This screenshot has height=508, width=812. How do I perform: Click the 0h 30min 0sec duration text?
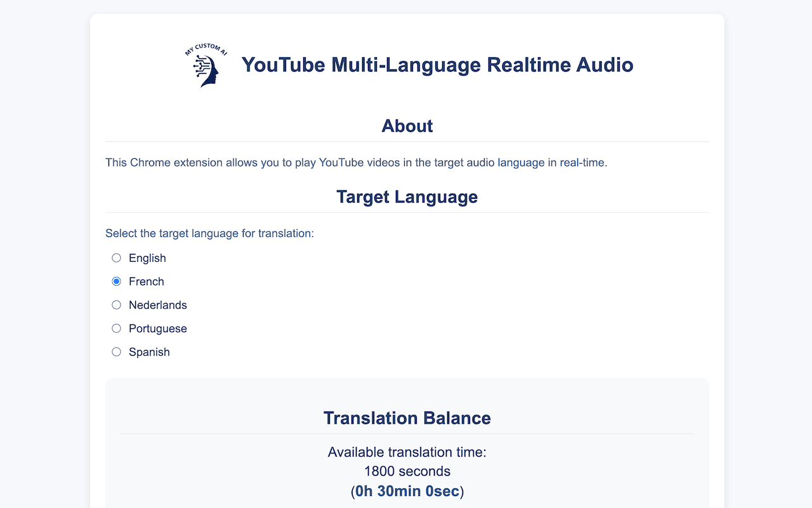point(407,491)
